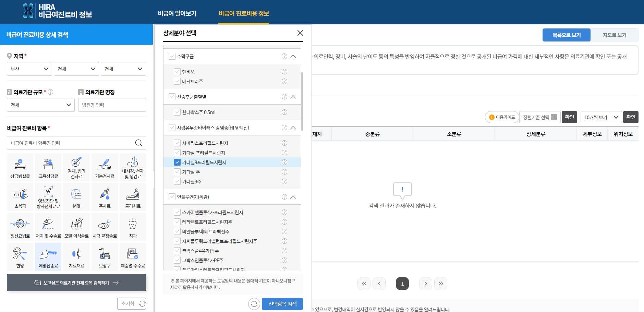Select the 물리치료 (physical therapy) category icon
644x312 pixels.
tap(133, 197)
